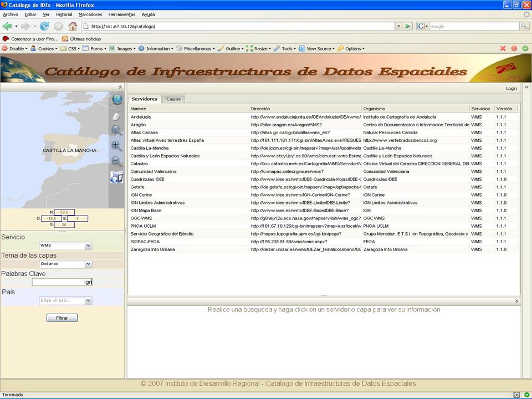This screenshot has width=532, height=399.
Task: Sort the table by the Nombre column header
Action: (x=190, y=109)
